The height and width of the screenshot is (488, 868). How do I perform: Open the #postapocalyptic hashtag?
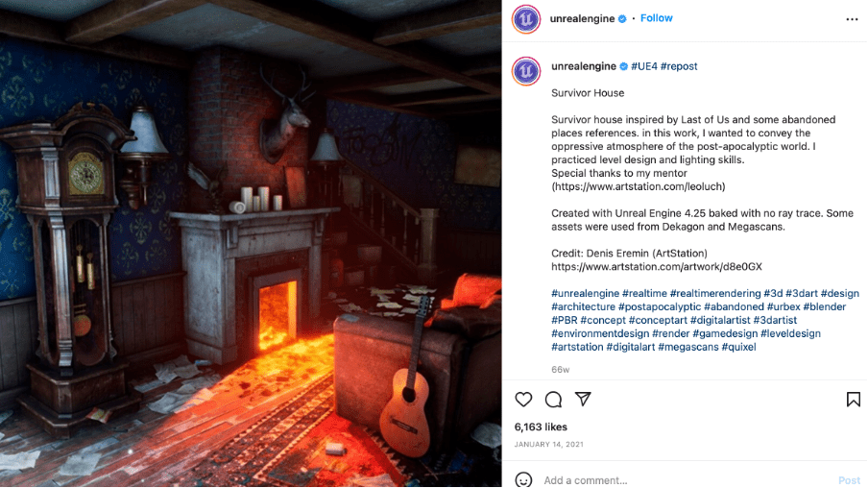660,306
